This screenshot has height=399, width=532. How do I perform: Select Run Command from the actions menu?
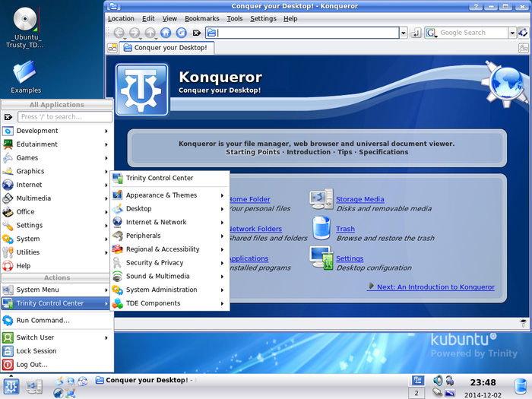[x=43, y=321]
